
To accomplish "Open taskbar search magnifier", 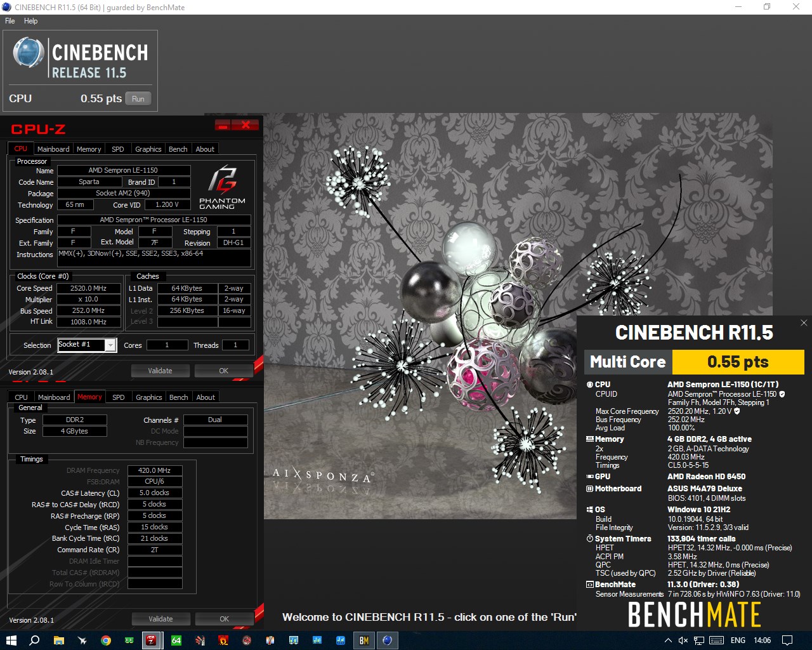I will pyautogui.click(x=35, y=640).
